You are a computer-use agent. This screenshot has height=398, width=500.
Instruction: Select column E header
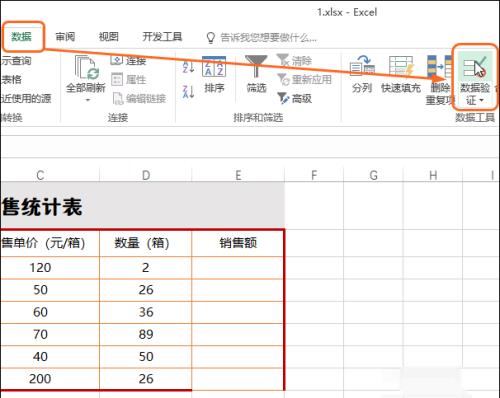point(238,175)
